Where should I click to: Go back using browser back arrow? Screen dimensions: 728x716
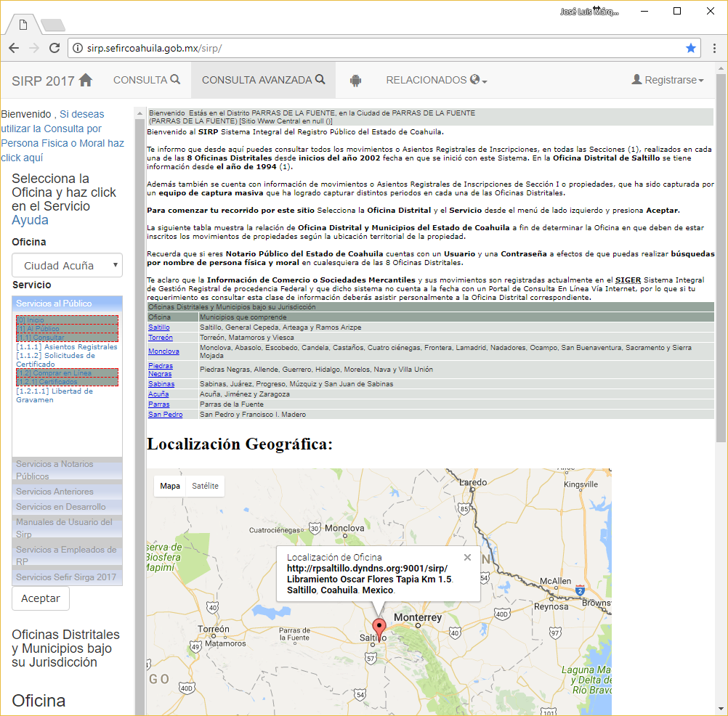point(14,48)
